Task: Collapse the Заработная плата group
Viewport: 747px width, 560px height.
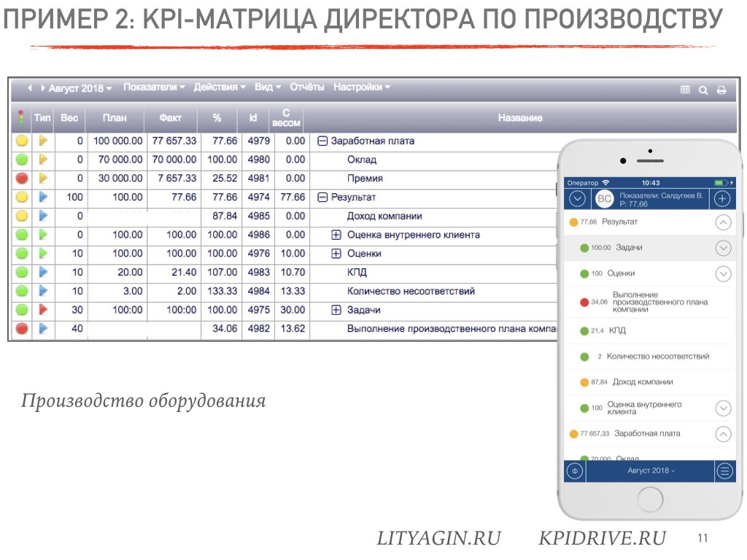Action: 322,141
